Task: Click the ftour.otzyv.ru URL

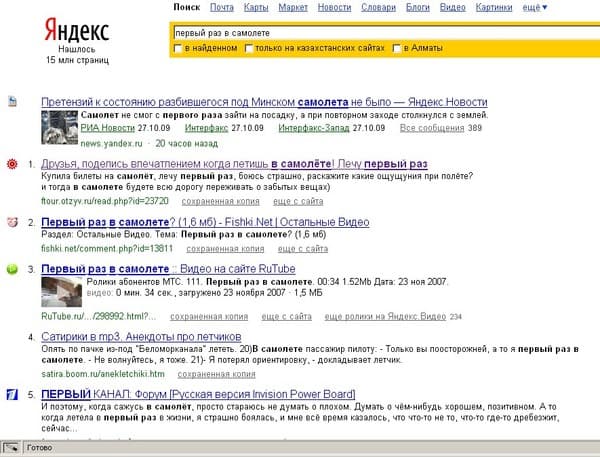Action: [105, 201]
